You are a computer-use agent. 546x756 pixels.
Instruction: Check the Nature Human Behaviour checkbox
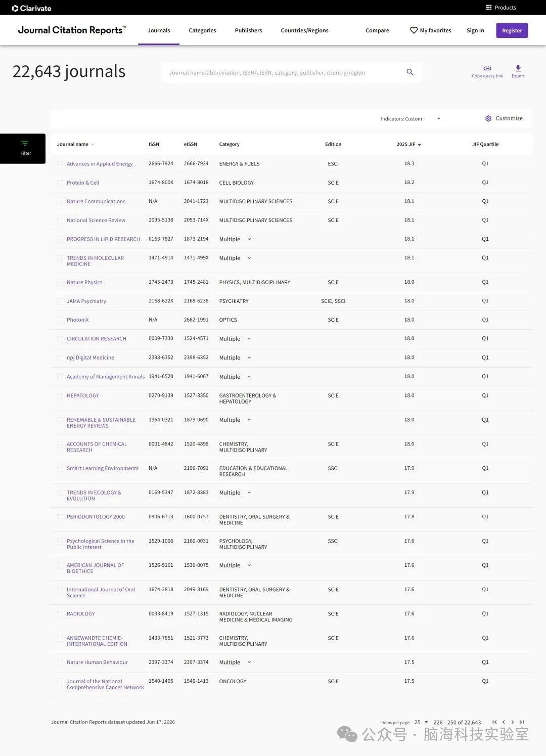60,662
